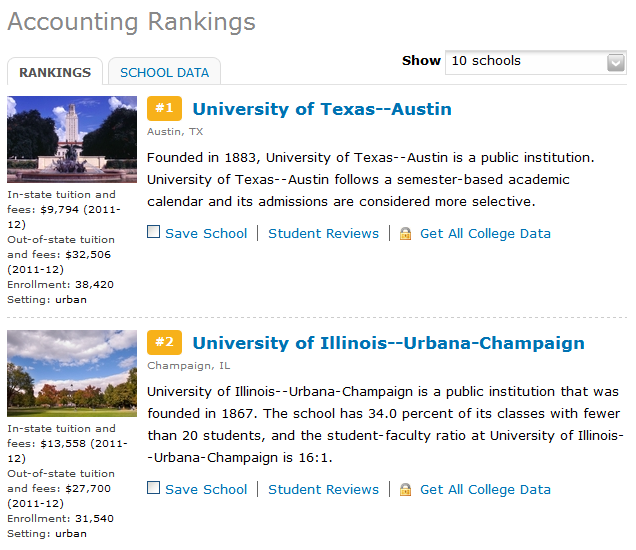This screenshot has height=550, width=636.
Task: Click the University of Texas tower thumbnail
Action: tap(72, 139)
